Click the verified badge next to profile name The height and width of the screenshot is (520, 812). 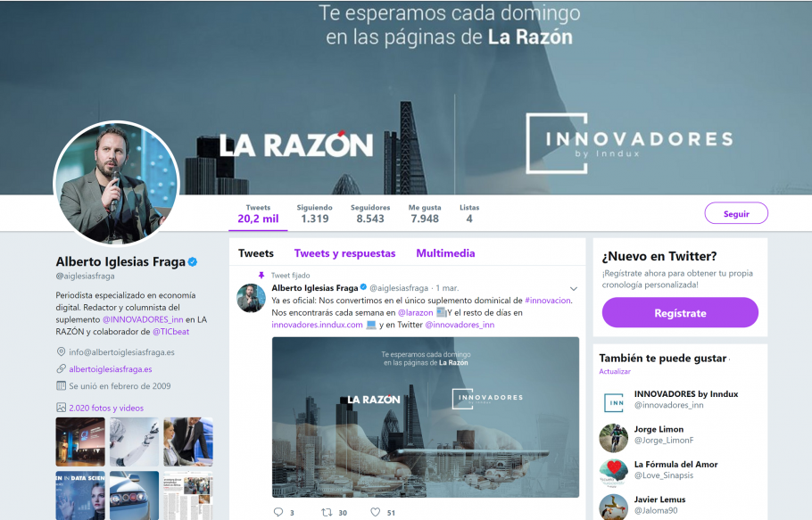193,262
